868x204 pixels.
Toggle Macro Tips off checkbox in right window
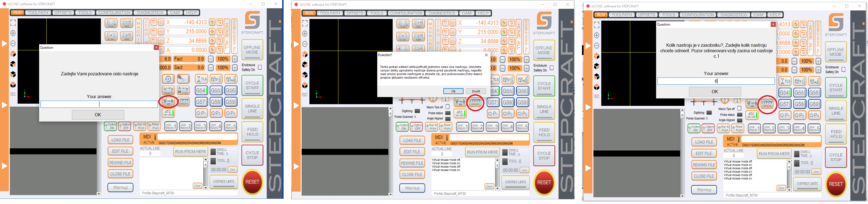click(739, 109)
